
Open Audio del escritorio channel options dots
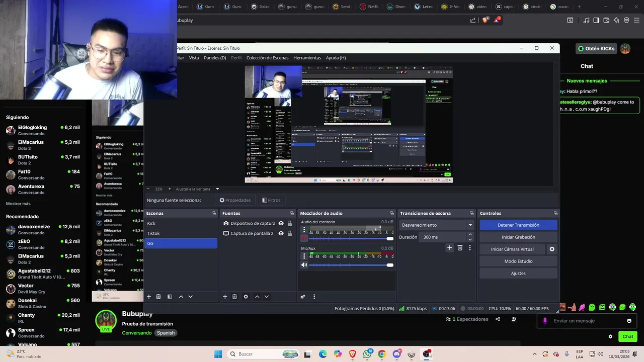(304, 229)
